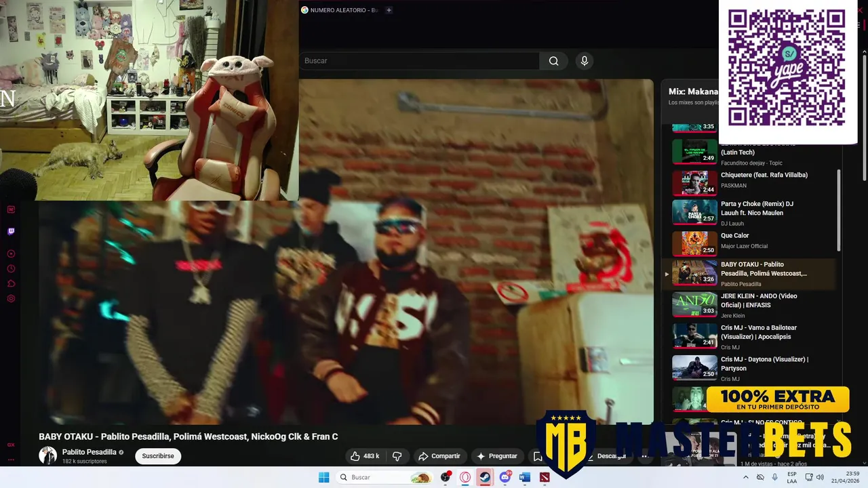Open Discord from the taskbar
This screenshot has height=488, width=868.
(x=505, y=477)
